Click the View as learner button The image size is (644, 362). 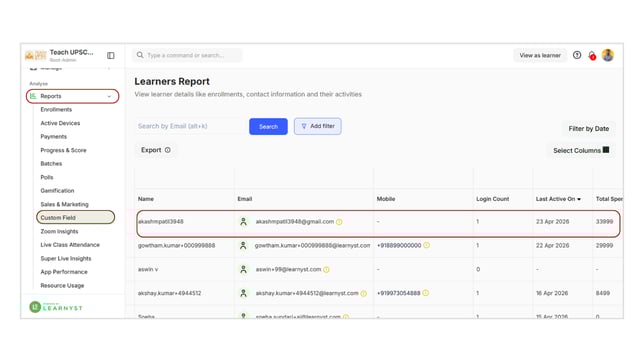540,55
